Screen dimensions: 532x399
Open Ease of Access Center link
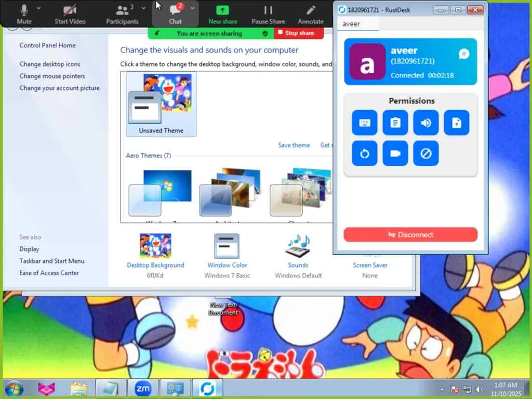pyautogui.click(x=49, y=272)
